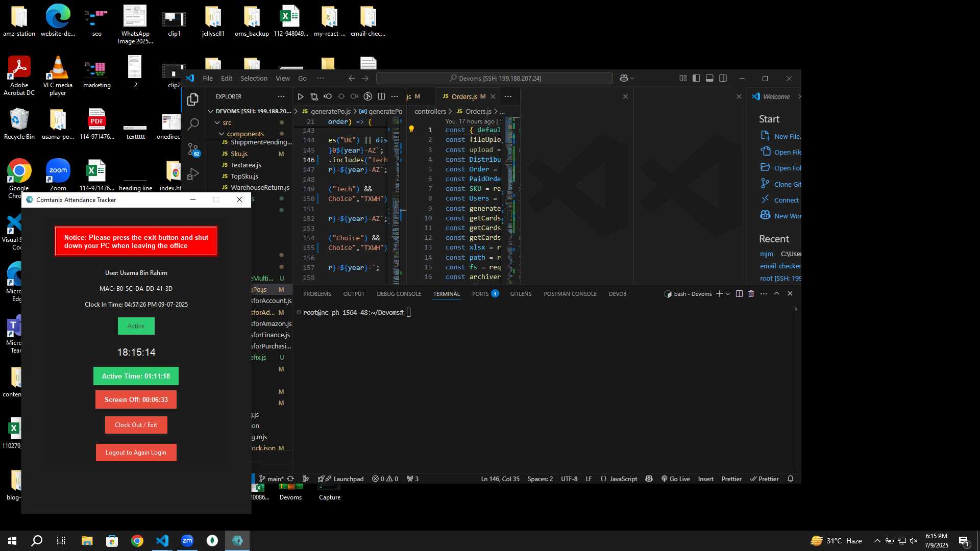Collapse the DEVOMS root folder in Explorer
980x551 pixels.
(210, 111)
